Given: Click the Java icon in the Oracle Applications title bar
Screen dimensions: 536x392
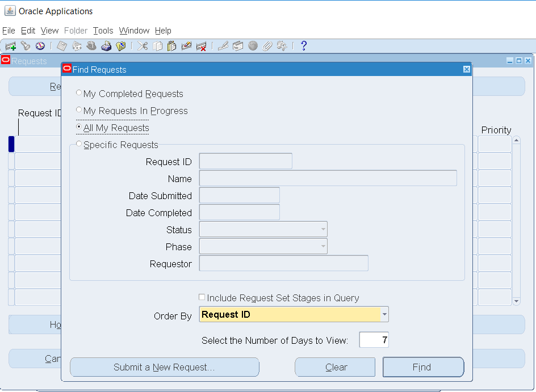Looking at the screenshot, I should point(10,11).
